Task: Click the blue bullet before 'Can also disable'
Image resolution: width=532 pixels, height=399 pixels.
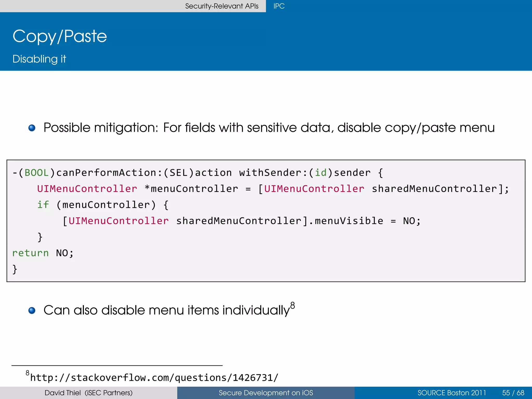Action: [x=32, y=310]
